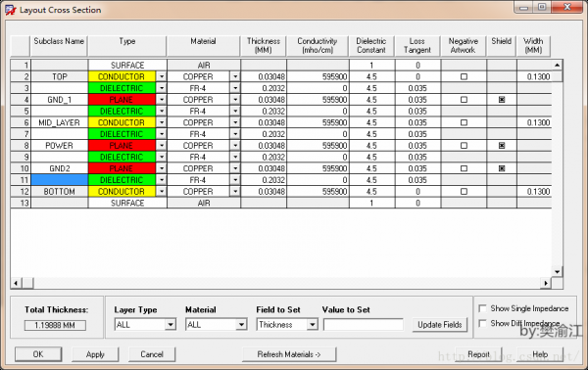588x370 pixels.
Task: Click the horizontal scroll left arrow
Action: 16,283
